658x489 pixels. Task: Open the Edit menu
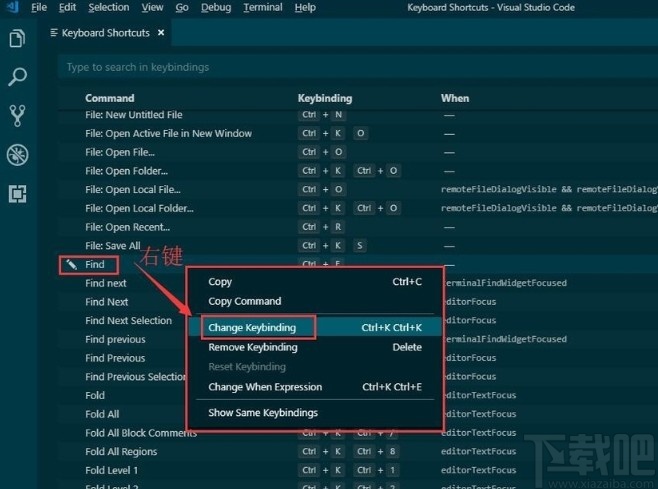point(67,8)
